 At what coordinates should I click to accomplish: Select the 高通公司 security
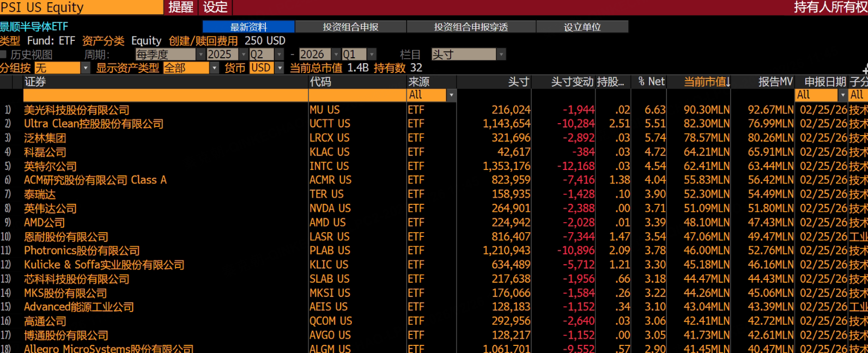coord(45,321)
